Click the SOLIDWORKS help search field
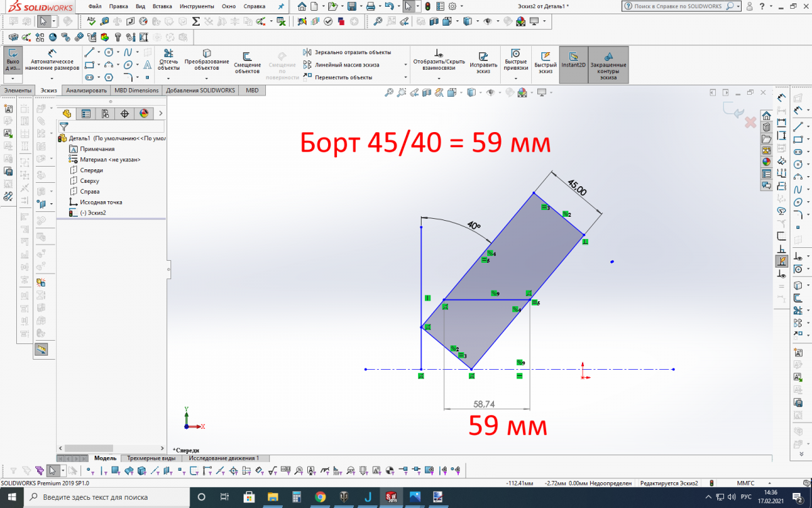The width and height of the screenshot is (812, 508). click(681, 6)
